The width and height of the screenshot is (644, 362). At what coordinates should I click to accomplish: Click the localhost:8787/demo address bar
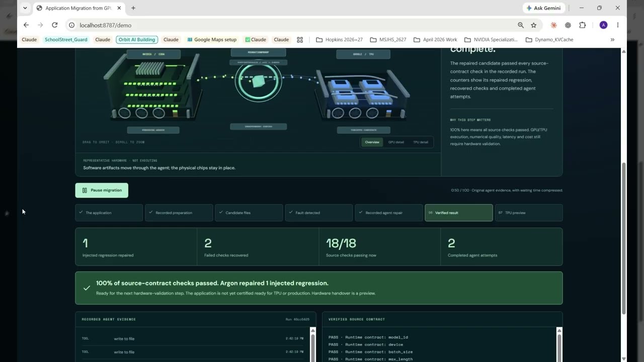[292, 25]
